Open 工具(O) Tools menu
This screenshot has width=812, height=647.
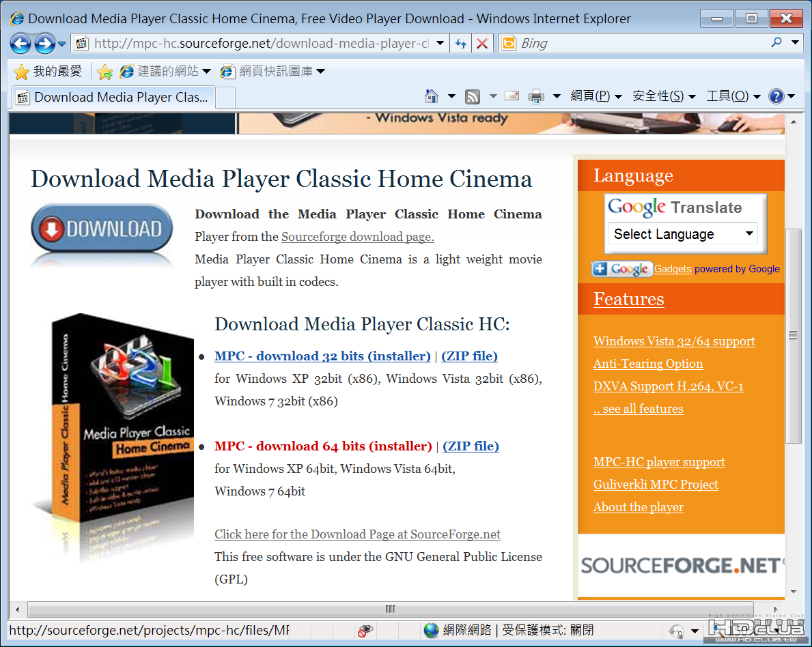(733, 96)
